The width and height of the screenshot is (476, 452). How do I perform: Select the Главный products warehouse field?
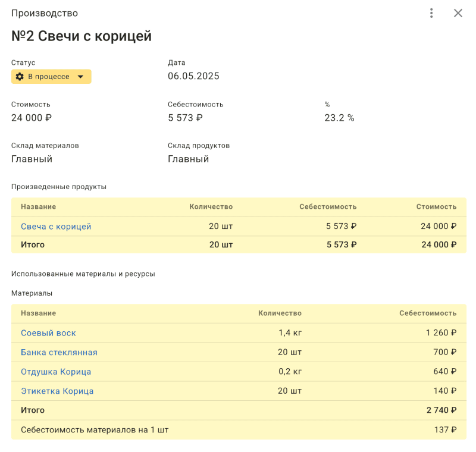pyautogui.click(x=187, y=159)
